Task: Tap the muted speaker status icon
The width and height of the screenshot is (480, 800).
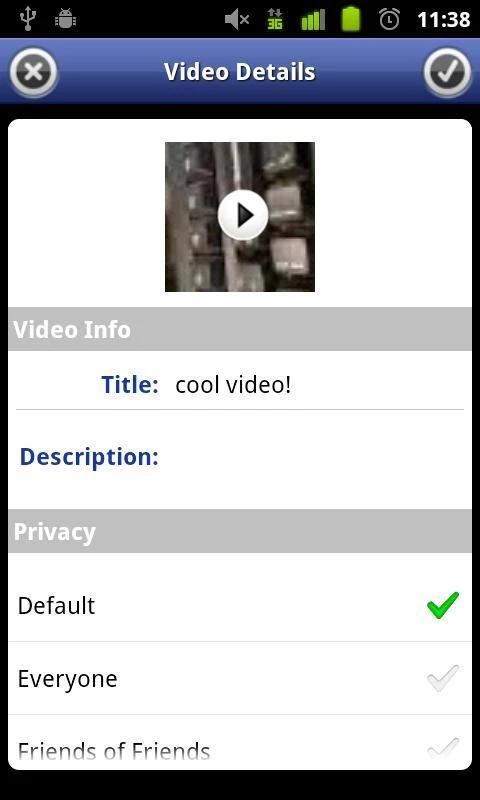Action: (x=237, y=20)
